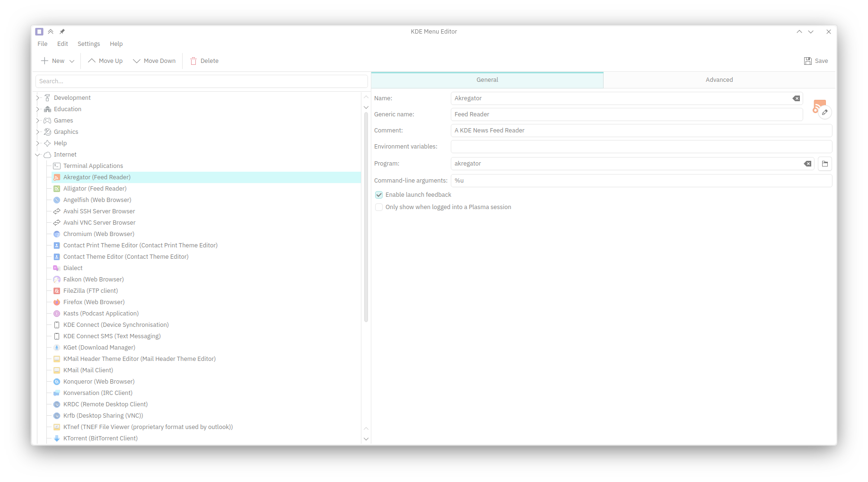This screenshot has width=868, height=482.
Task: Open the New item dropdown
Action: [72, 61]
